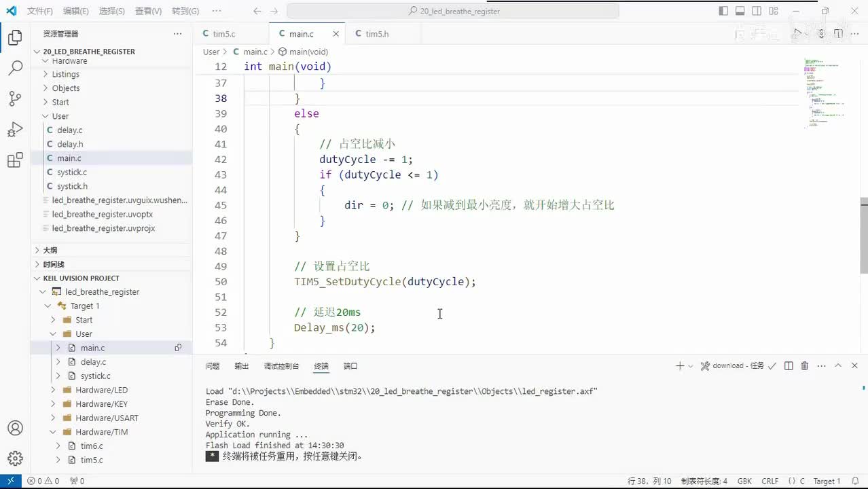
Task: Open the Search view icon
Action: coord(15,68)
